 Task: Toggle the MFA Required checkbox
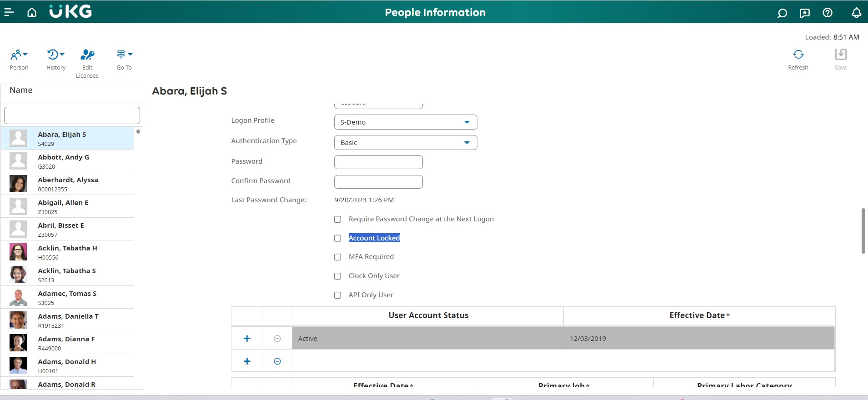338,257
